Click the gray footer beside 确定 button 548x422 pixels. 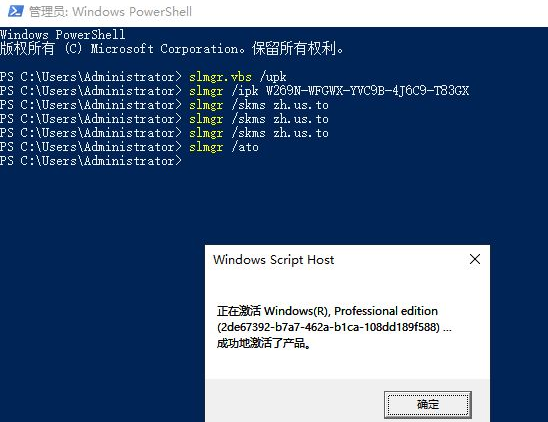point(295,401)
